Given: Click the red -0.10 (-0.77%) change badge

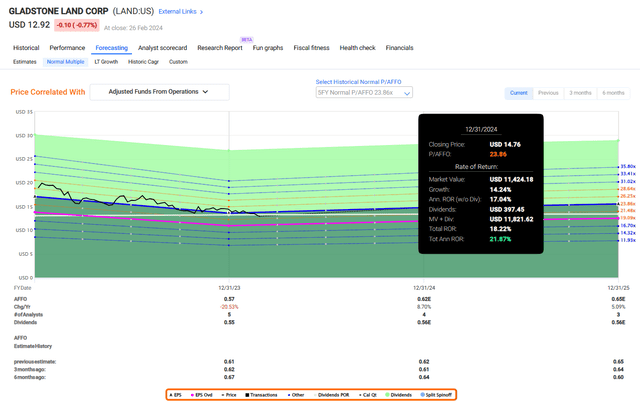Looking at the screenshot, I should click(77, 25).
